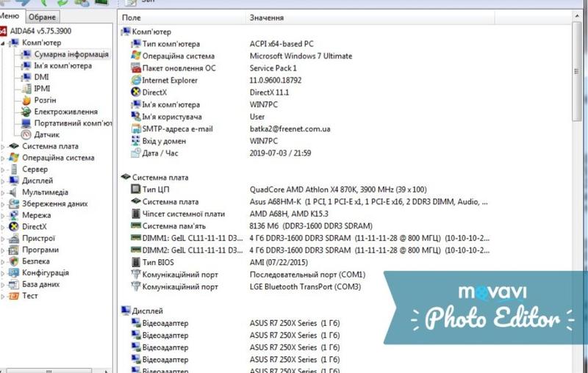
Task: Select the Розгін (Overclock) flame icon
Action: coord(26,100)
